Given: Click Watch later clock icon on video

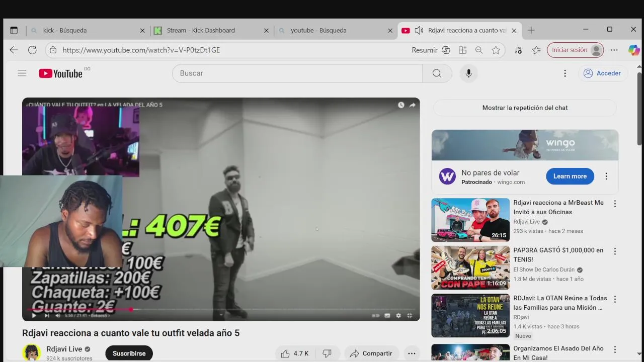Looking at the screenshot, I should click(x=401, y=105).
